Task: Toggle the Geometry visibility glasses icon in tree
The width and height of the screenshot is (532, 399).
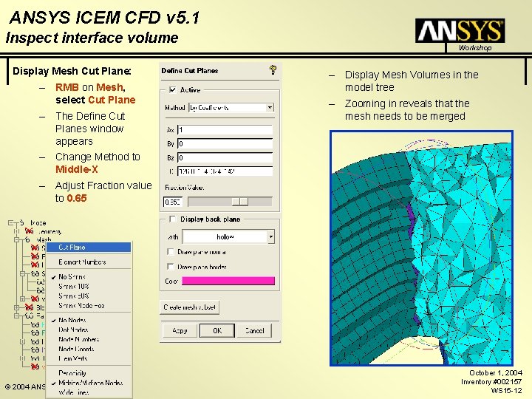Action: (29, 231)
